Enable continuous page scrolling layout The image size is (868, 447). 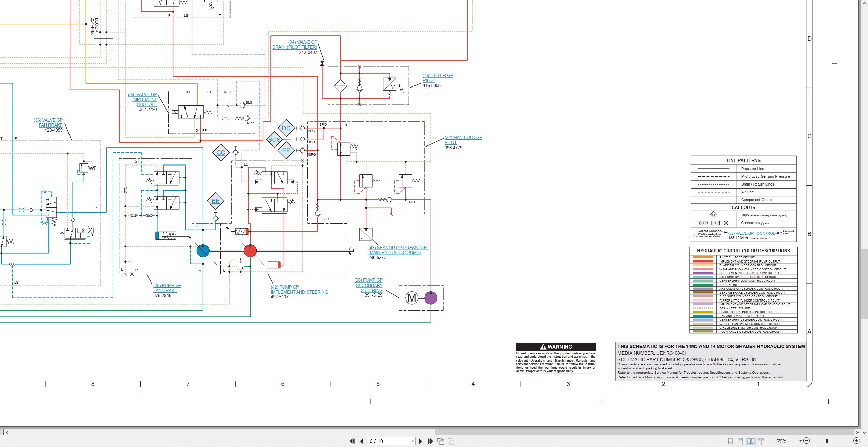(x=741, y=441)
